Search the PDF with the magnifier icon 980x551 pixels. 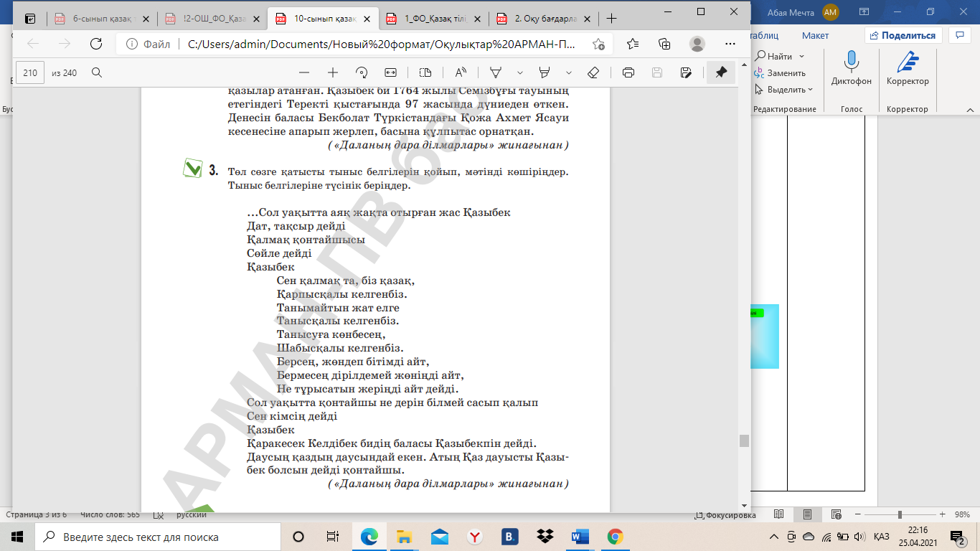point(97,72)
